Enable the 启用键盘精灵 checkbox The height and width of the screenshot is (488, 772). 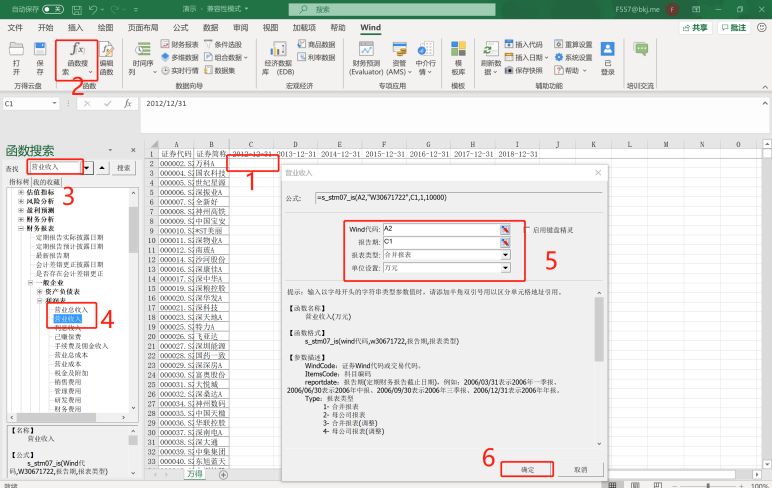coord(527,229)
